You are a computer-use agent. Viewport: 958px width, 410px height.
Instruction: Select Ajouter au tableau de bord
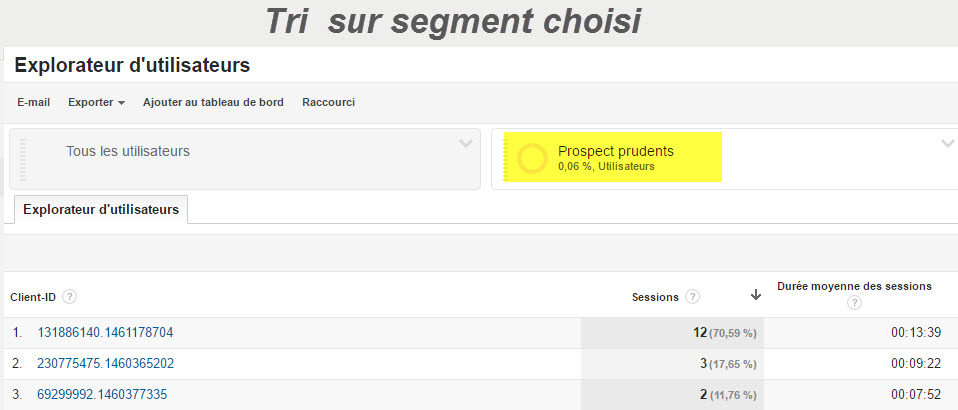pos(213,103)
